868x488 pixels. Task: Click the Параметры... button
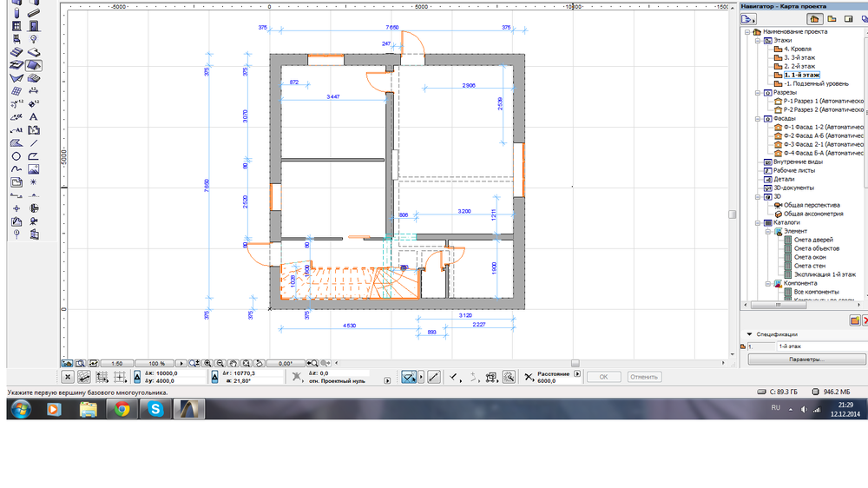pos(806,359)
